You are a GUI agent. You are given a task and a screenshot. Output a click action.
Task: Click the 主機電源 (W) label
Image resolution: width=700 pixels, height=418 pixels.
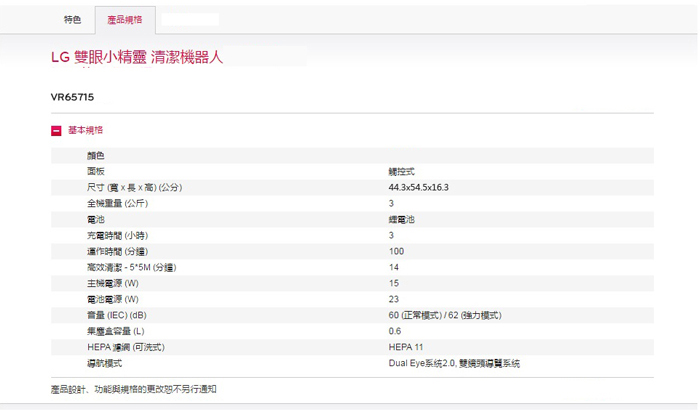(112, 284)
